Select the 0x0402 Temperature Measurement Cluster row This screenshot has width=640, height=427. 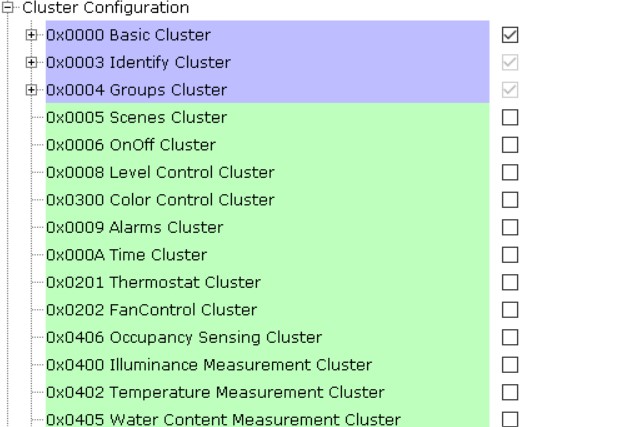[x=214, y=392]
